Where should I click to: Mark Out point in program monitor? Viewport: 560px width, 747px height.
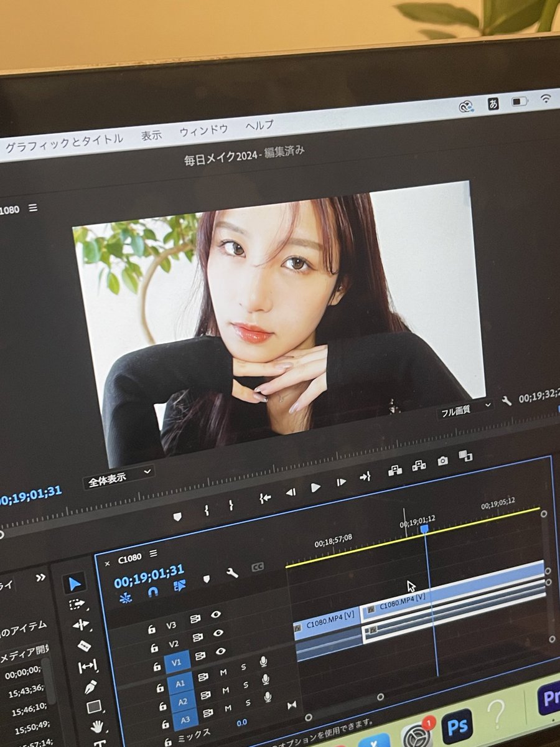coord(231,505)
